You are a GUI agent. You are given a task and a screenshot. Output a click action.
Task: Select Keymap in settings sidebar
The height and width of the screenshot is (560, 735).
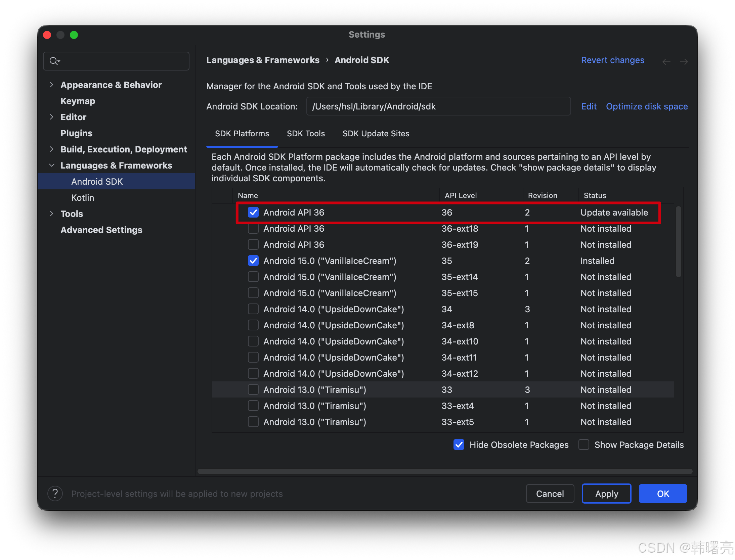[x=78, y=101]
